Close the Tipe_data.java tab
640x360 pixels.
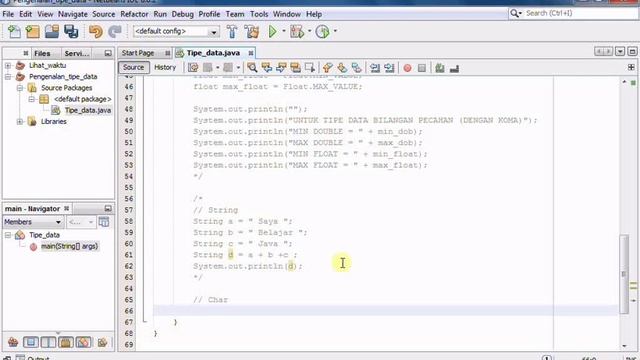(x=251, y=53)
